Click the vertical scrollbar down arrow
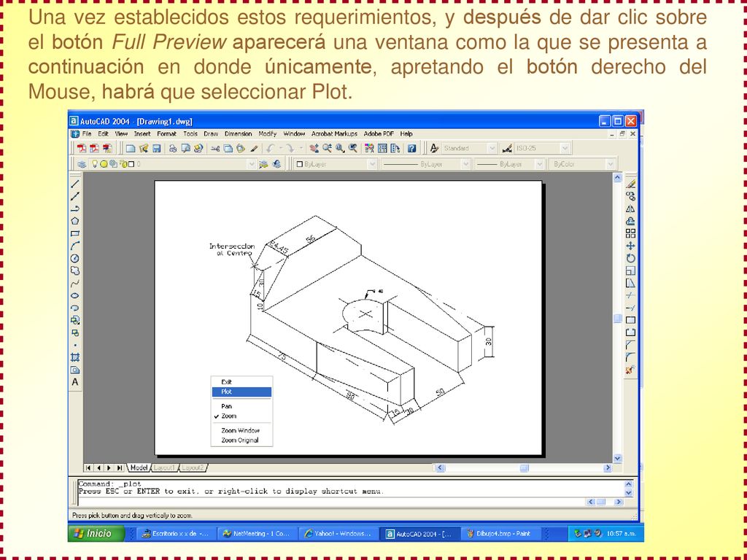Screen dimensions: 747x560 click(617, 458)
